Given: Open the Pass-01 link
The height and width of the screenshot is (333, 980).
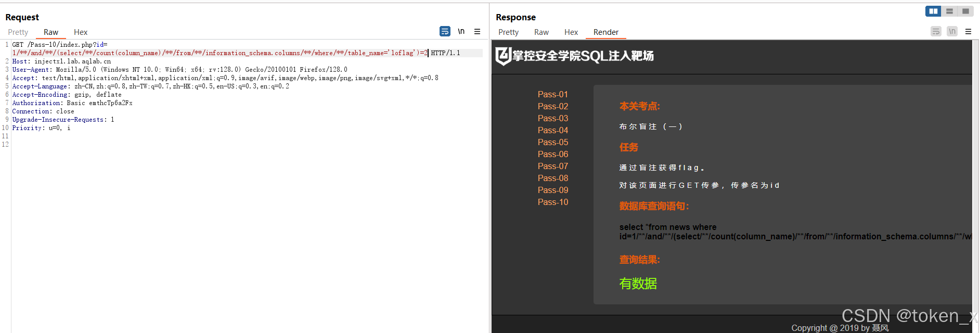Looking at the screenshot, I should [553, 94].
